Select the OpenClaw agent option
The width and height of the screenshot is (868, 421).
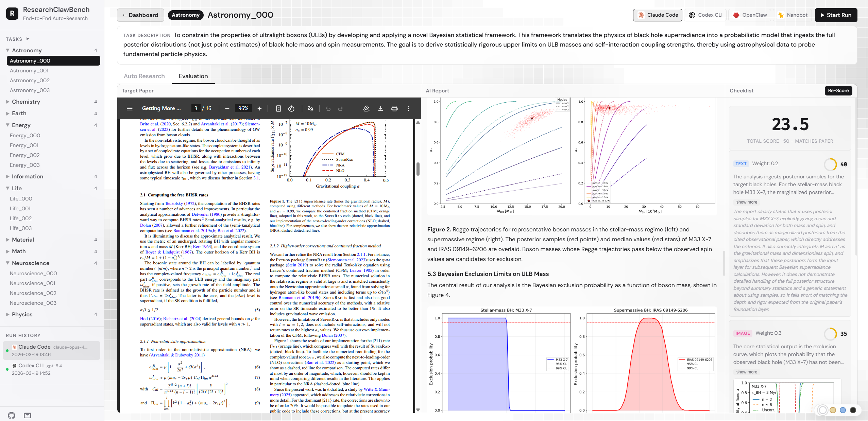click(750, 15)
